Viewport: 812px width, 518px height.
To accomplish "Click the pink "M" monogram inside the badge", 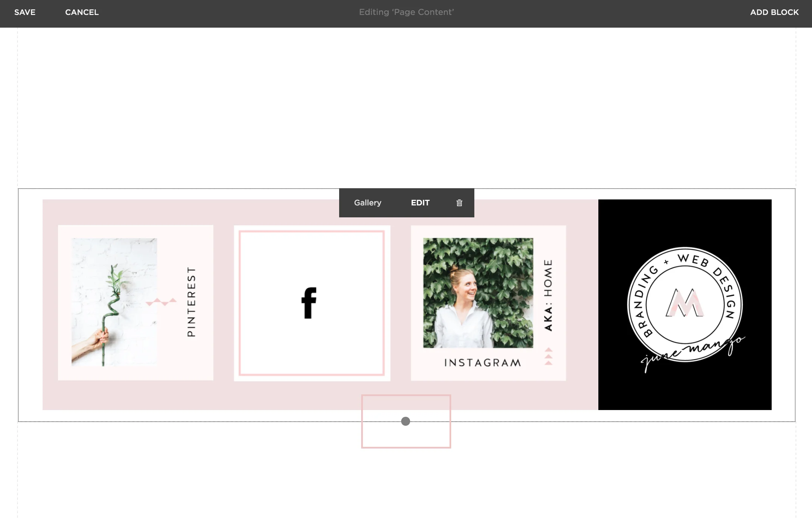I will (685, 303).
